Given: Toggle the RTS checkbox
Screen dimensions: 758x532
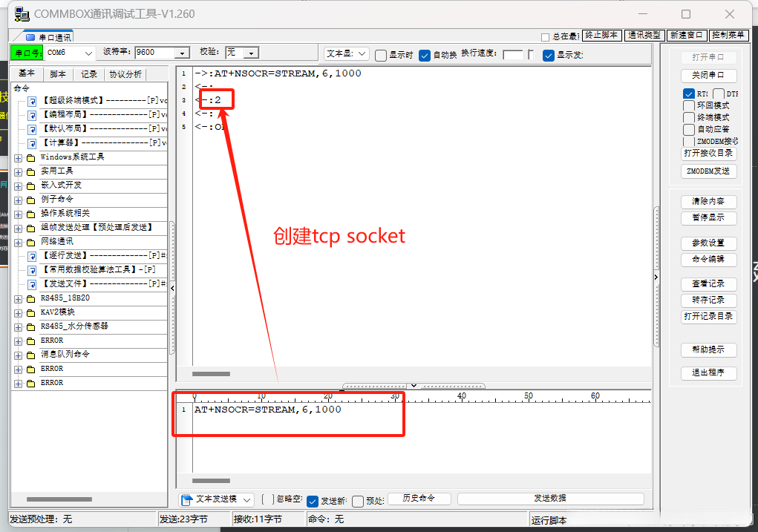Looking at the screenshot, I should [x=689, y=93].
